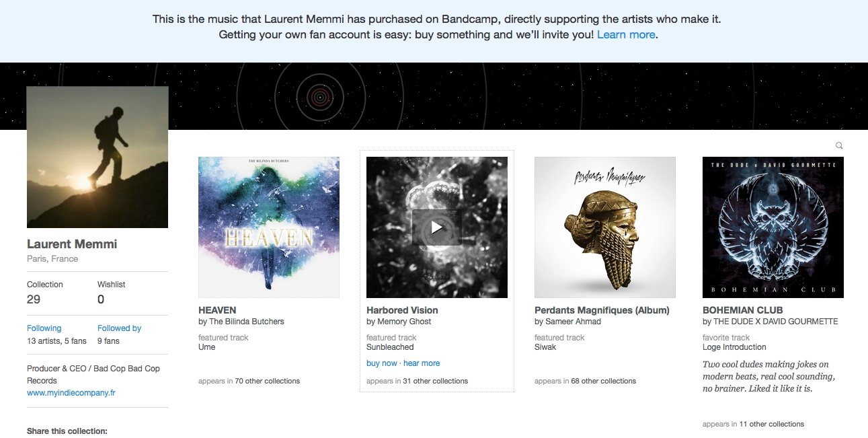The height and width of the screenshot is (438, 868).
Task: Click Laurent Memmi's profile photo
Action: (97, 157)
